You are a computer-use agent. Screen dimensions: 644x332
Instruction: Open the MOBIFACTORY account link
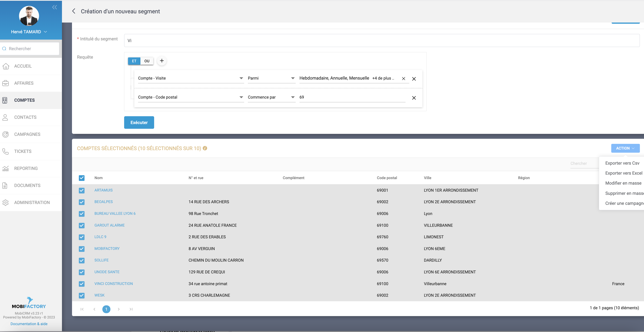pos(107,249)
